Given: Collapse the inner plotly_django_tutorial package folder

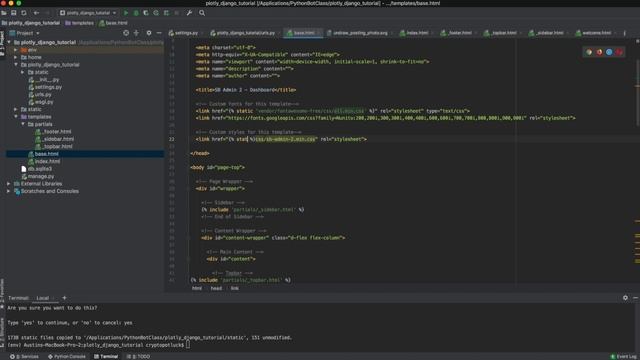Looking at the screenshot, I should tap(16, 65).
